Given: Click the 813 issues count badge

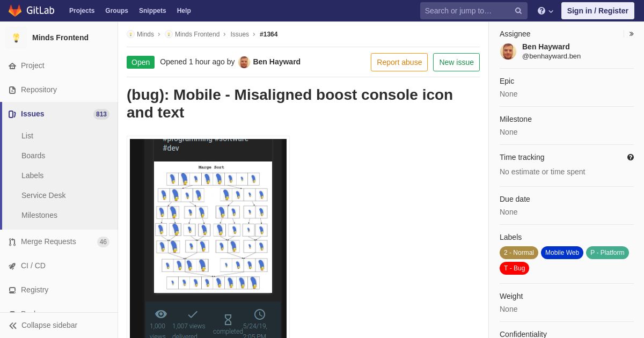Looking at the screenshot, I should click(x=101, y=114).
